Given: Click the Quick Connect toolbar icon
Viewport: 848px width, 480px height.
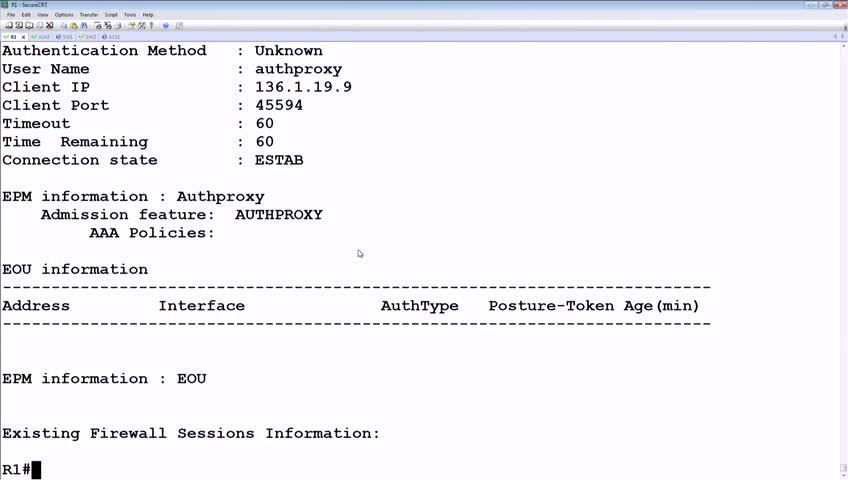Looking at the screenshot, I should (x=19, y=25).
